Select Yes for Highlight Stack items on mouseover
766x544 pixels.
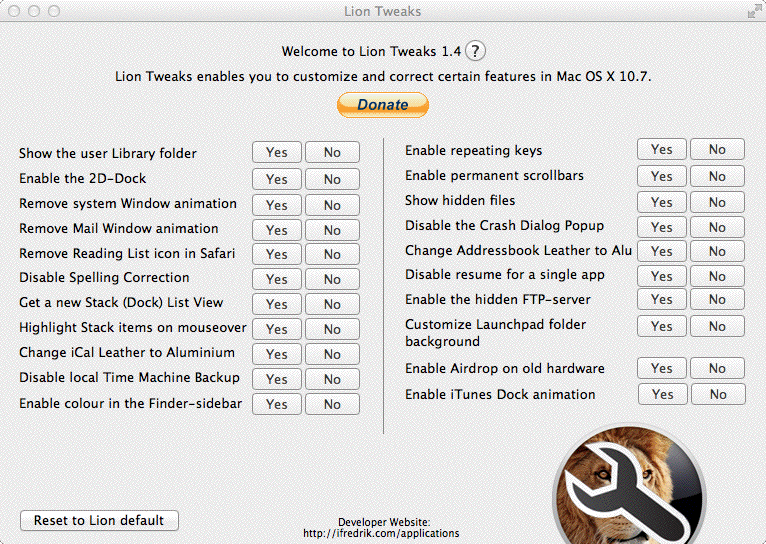click(x=277, y=329)
